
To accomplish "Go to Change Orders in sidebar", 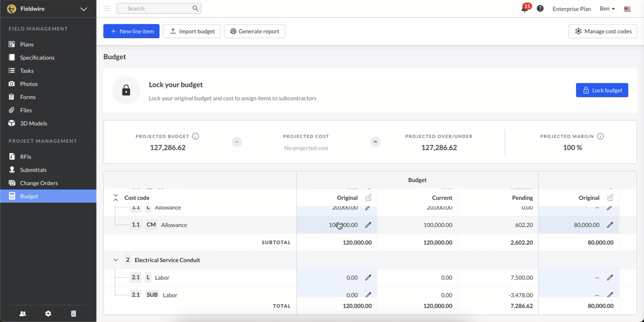I will (39, 183).
